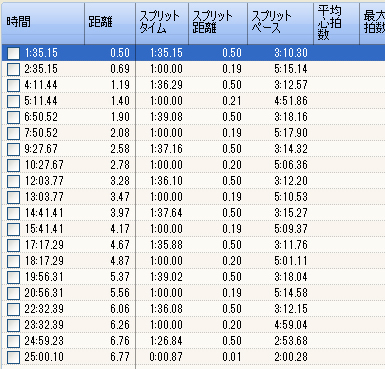Screen dimensions: 385x369
Task: Toggle checkbox on the 4:11.44 row
Action: [x=14, y=85]
